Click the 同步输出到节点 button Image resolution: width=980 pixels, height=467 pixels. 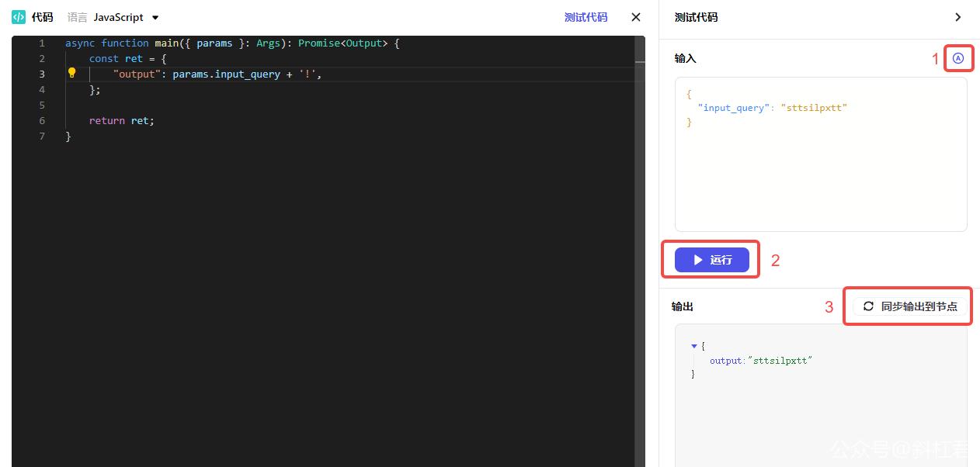click(910, 306)
